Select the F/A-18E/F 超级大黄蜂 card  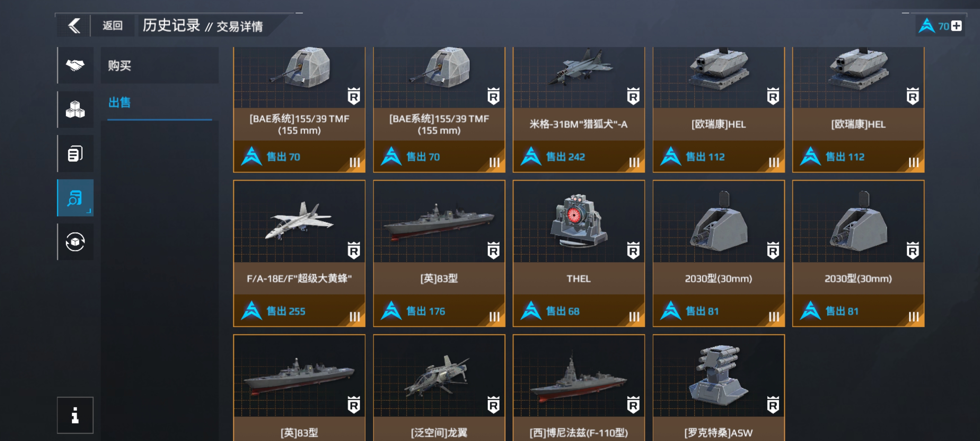(299, 253)
